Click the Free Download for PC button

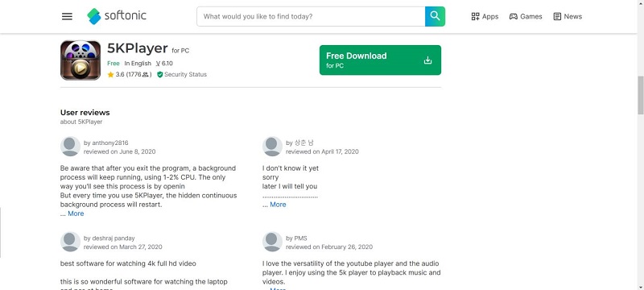[x=380, y=60]
